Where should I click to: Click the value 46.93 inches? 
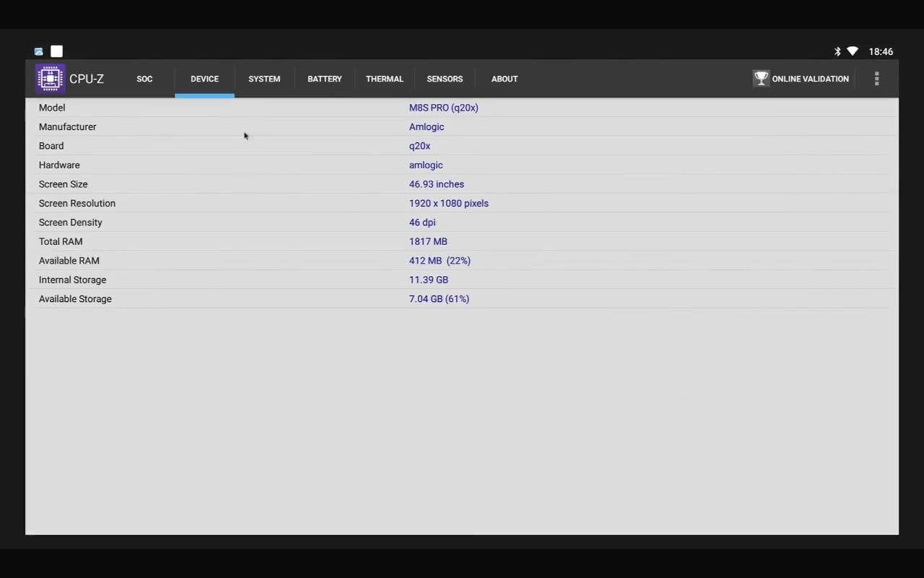tap(437, 184)
